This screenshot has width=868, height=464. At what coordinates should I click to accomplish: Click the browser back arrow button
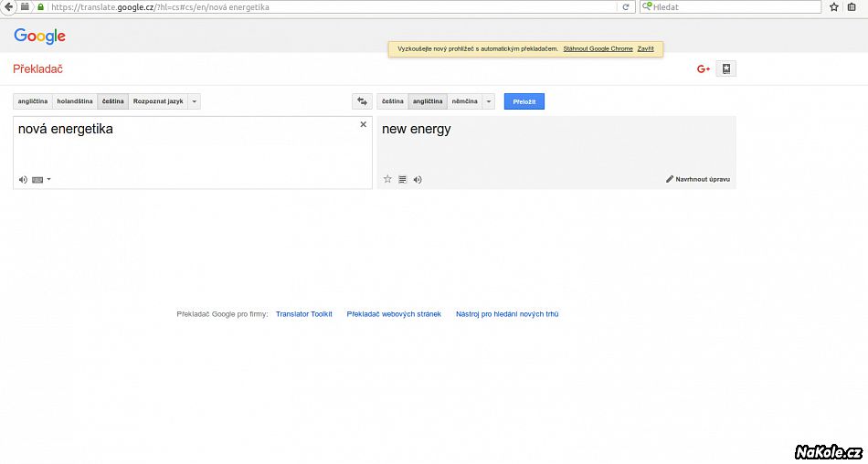[7, 6]
